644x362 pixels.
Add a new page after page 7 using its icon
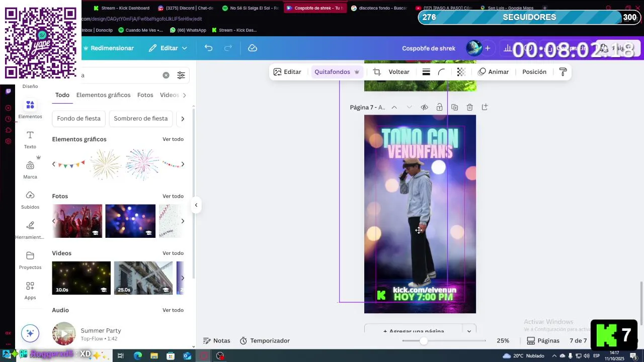coord(485,107)
